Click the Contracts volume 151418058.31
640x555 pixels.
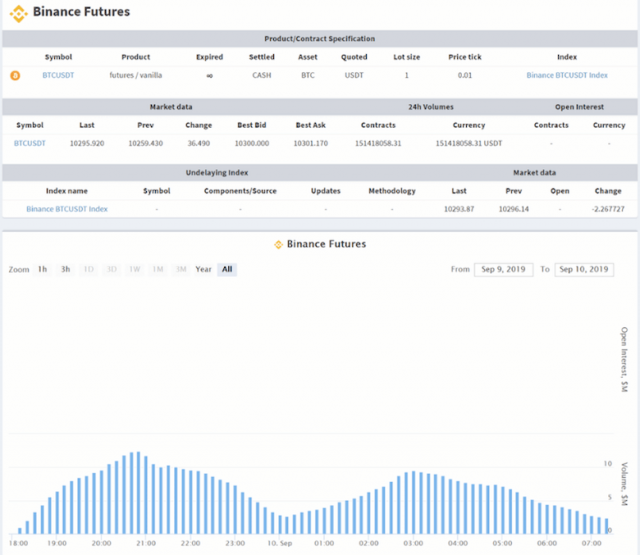(378, 143)
